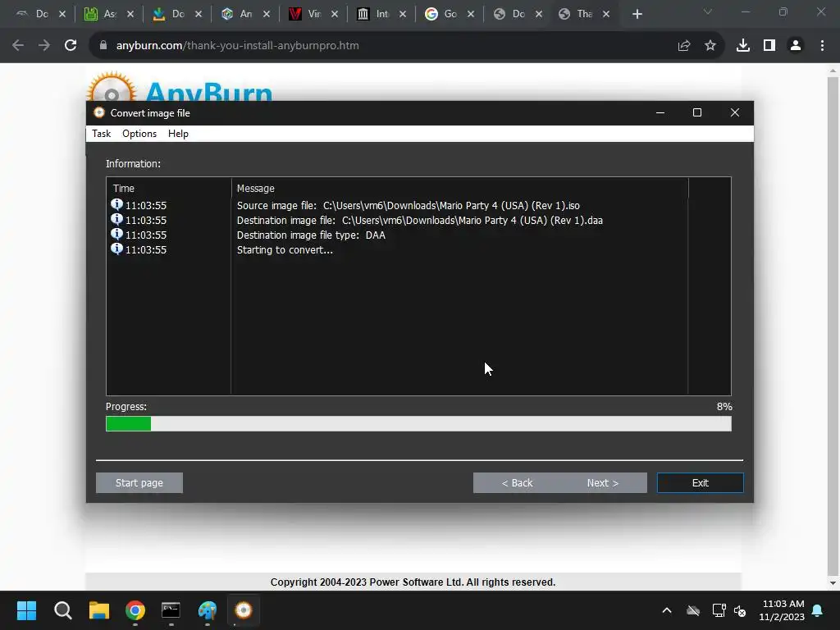Screen dimensions: 840x630
Task: Open Chrome from the taskbar
Action: click(x=135, y=610)
